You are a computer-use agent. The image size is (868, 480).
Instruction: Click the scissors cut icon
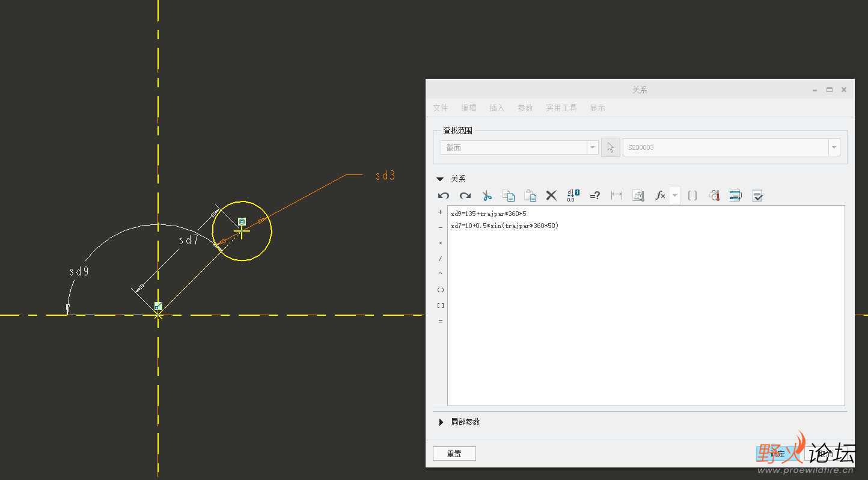(x=487, y=195)
